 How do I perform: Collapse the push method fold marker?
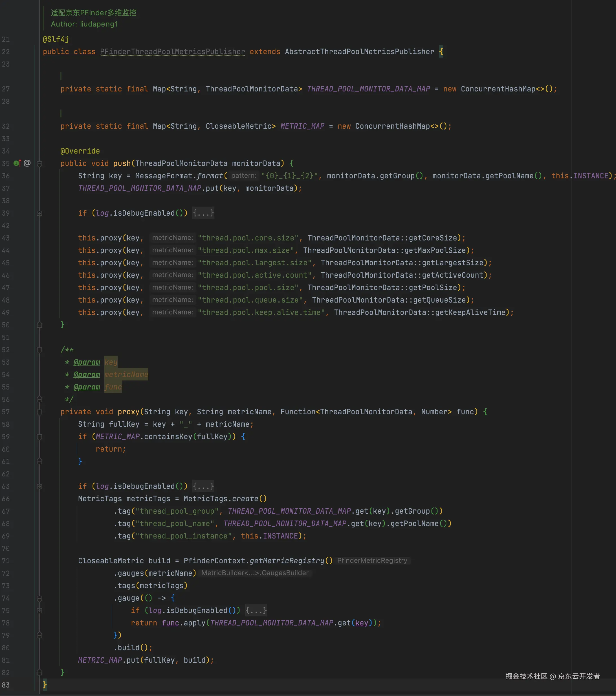click(x=39, y=164)
